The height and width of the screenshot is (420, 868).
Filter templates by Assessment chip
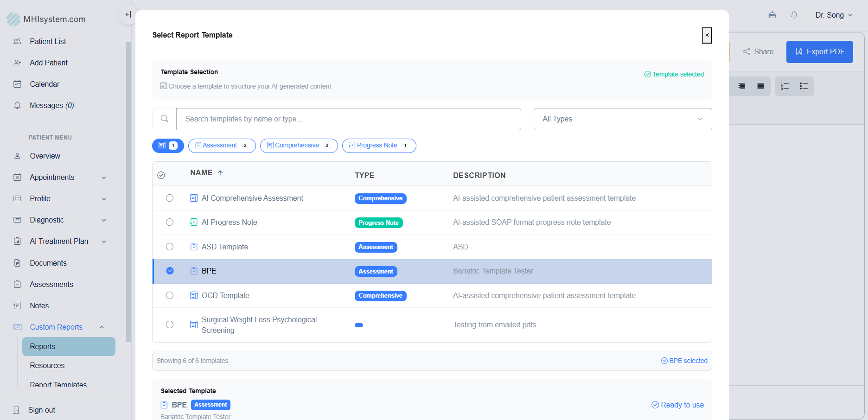click(222, 146)
